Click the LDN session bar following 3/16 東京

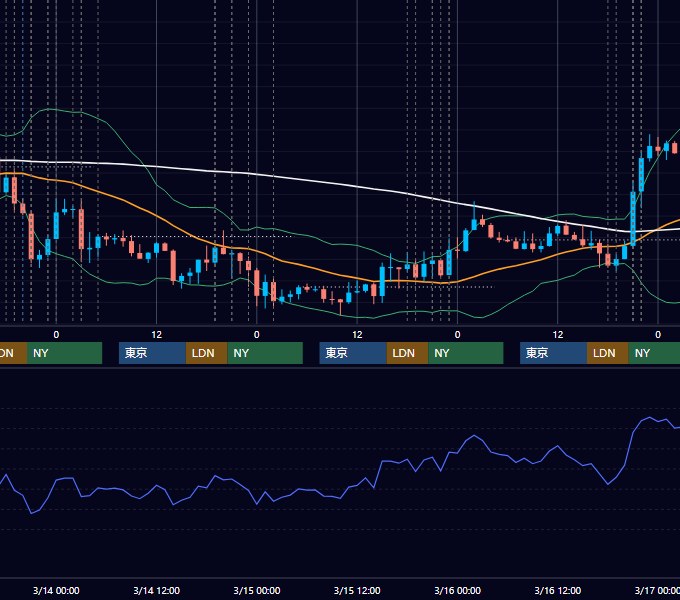pos(608,353)
